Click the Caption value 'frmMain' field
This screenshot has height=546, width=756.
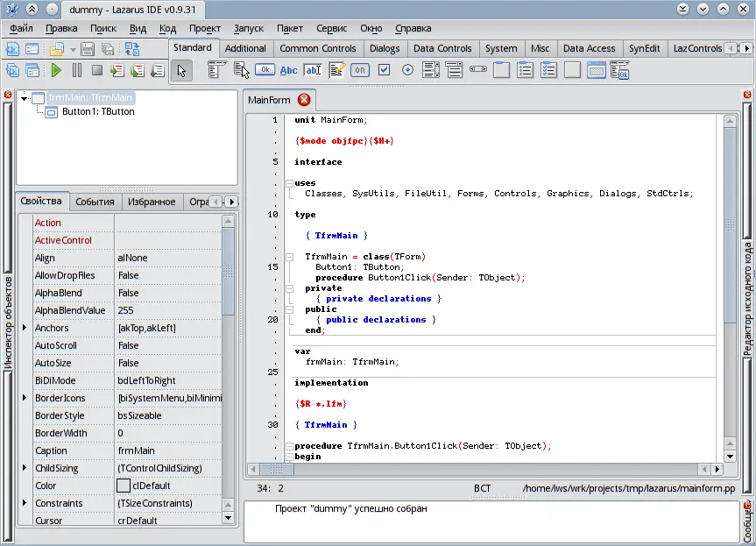click(x=168, y=450)
